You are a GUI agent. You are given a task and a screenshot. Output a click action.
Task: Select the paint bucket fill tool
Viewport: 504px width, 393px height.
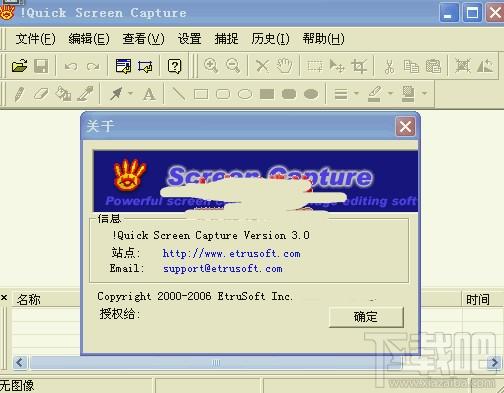(x=63, y=94)
